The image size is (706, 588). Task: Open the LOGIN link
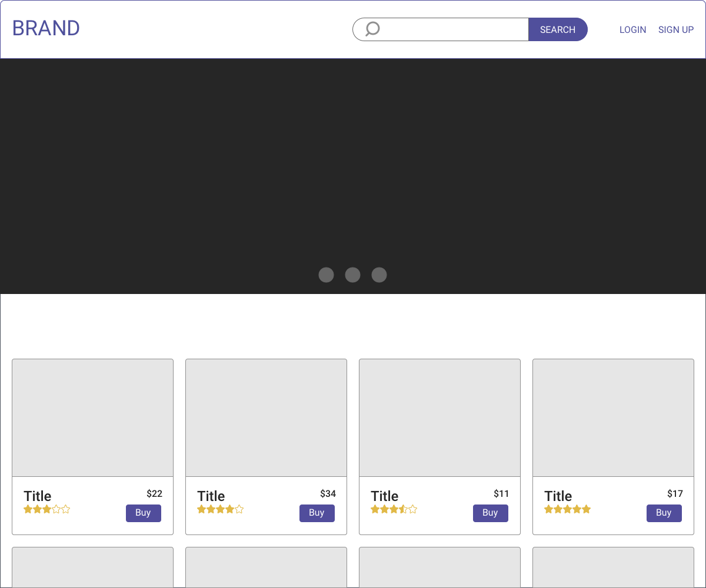point(632,29)
